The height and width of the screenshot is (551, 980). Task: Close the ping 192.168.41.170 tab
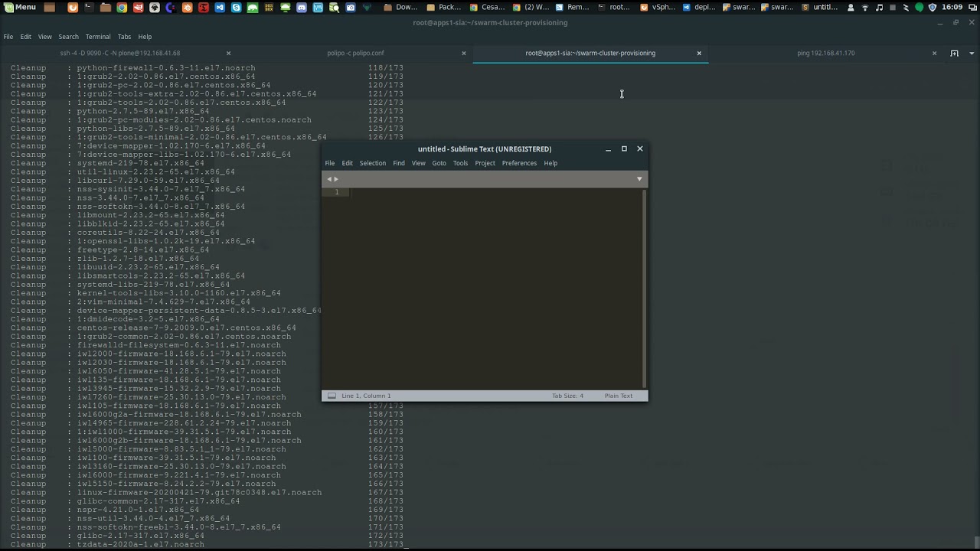point(934,53)
